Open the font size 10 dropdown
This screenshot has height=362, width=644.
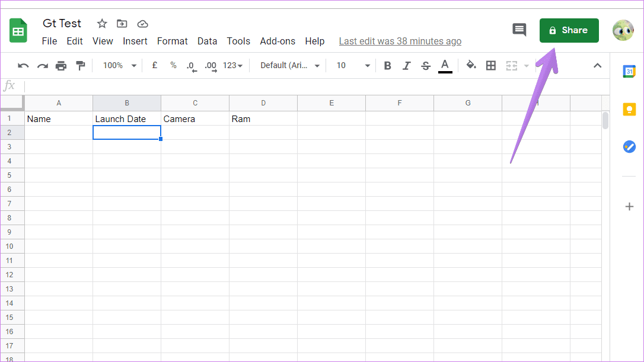tap(353, 66)
